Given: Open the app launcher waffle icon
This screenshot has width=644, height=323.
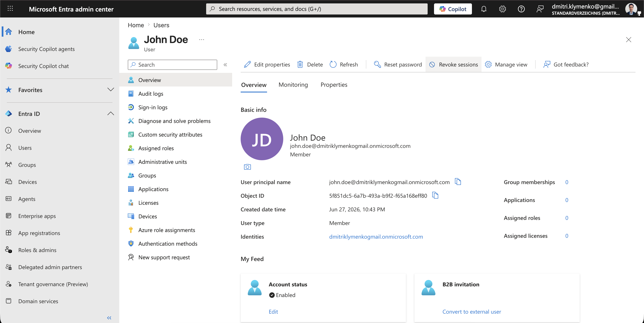Looking at the screenshot, I should coord(10,9).
